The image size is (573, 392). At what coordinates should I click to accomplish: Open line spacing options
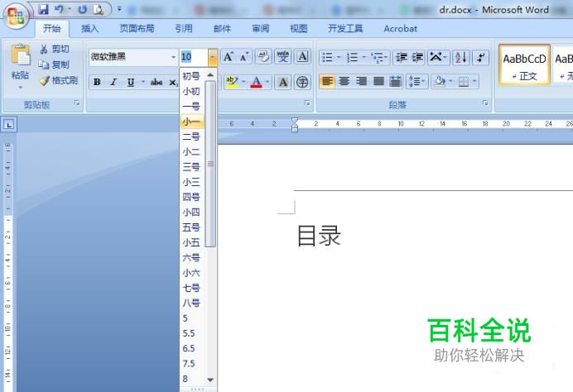click(x=417, y=81)
